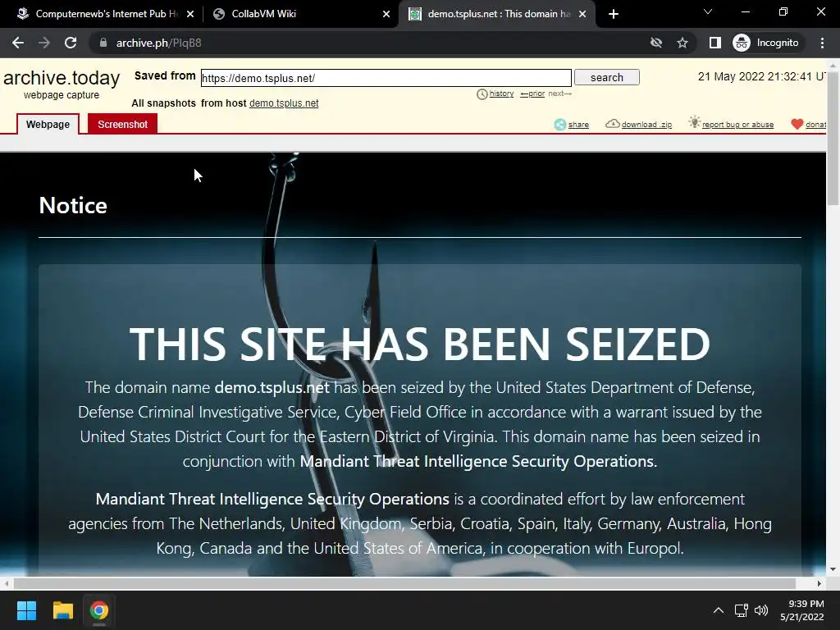Click the padlock site info icon
This screenshot has width=840, height=630.
103,43
